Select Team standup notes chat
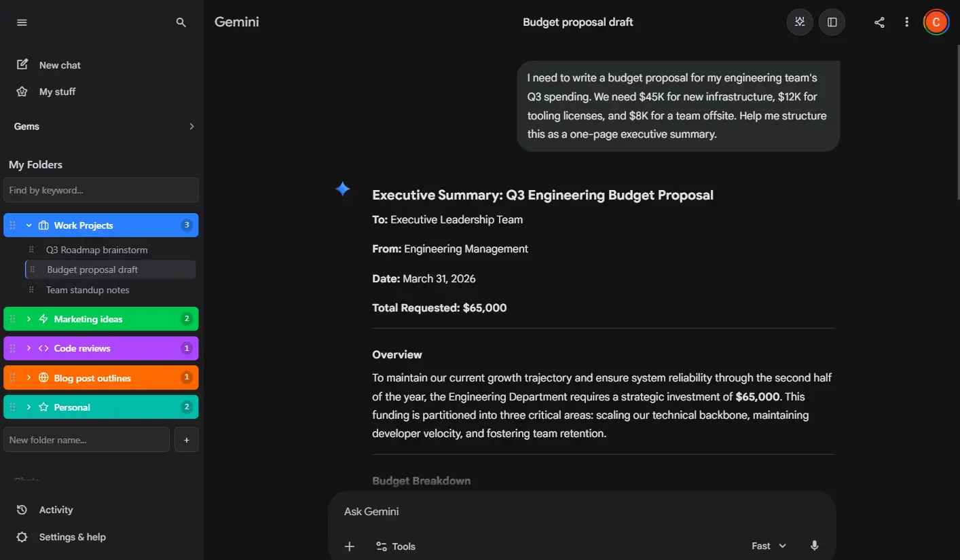The image size is (960, 560). click(88, 290)
